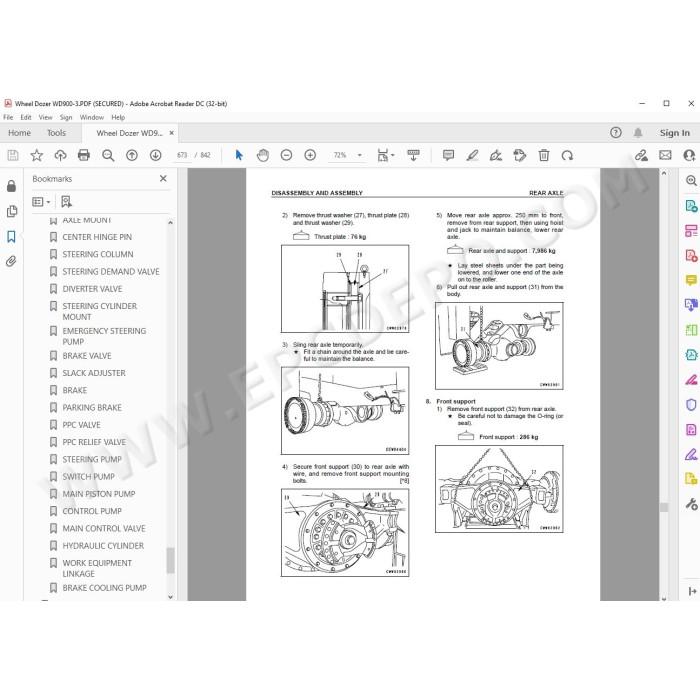Open the Edit menu

(26, 117)
